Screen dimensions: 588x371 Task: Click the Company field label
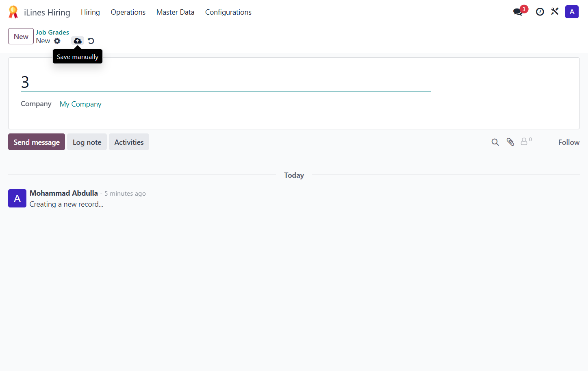click(x=36, y=104)
